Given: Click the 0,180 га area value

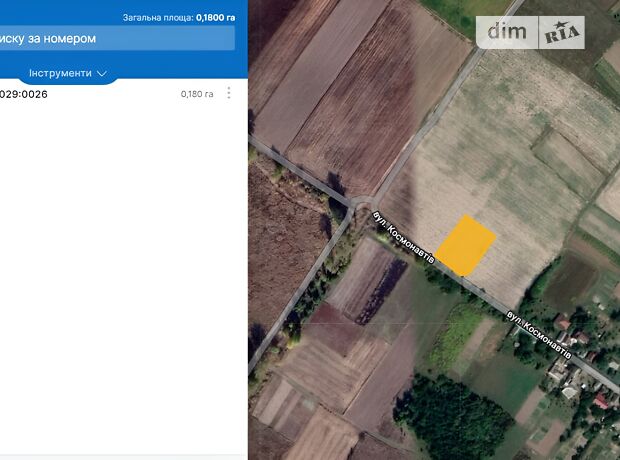Looking at the screenshot, I should [x=197, y=94].
